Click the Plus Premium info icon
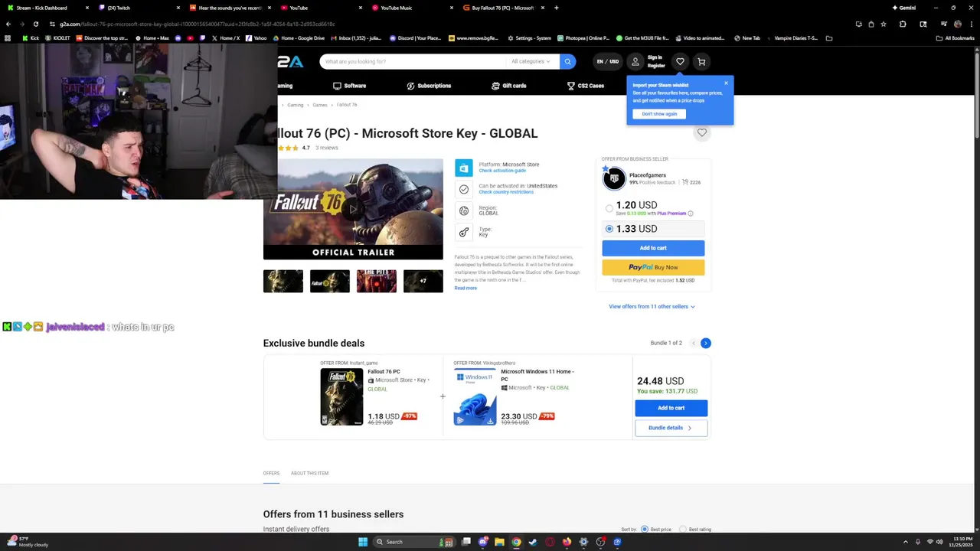Viewport: 980px width, 551px height. pos(691,214)
